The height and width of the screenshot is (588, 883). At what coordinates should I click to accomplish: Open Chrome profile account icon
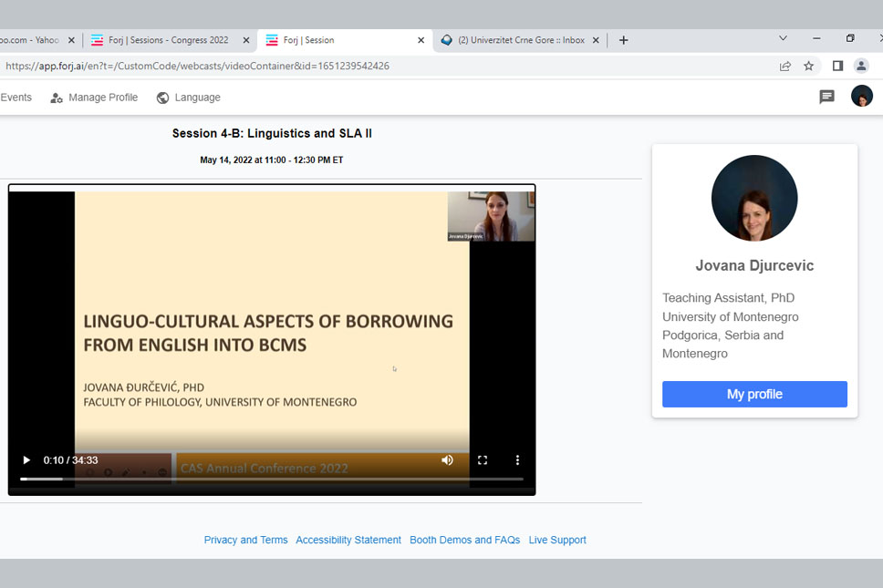tap(861, 66)
